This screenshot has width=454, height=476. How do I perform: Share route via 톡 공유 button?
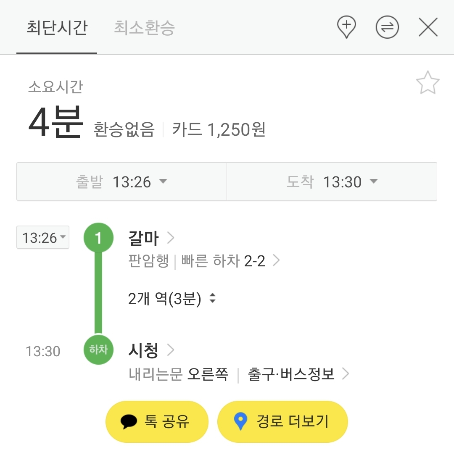point(157,421)
